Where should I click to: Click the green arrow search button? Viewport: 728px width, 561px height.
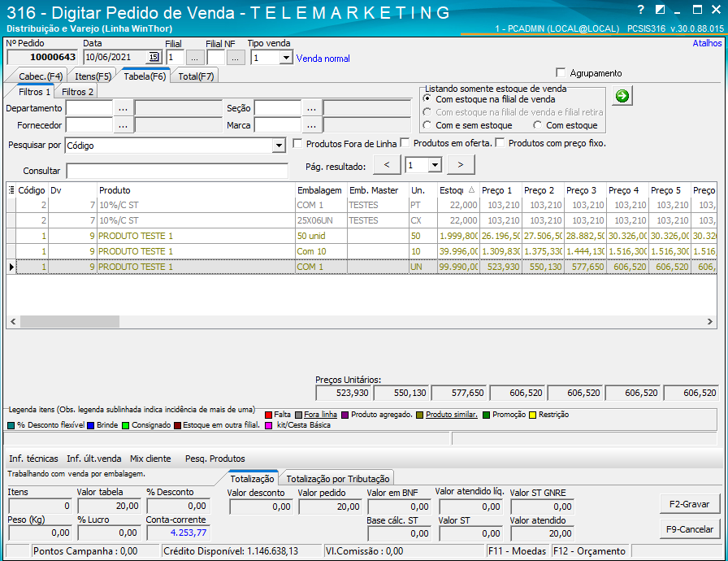622,97
